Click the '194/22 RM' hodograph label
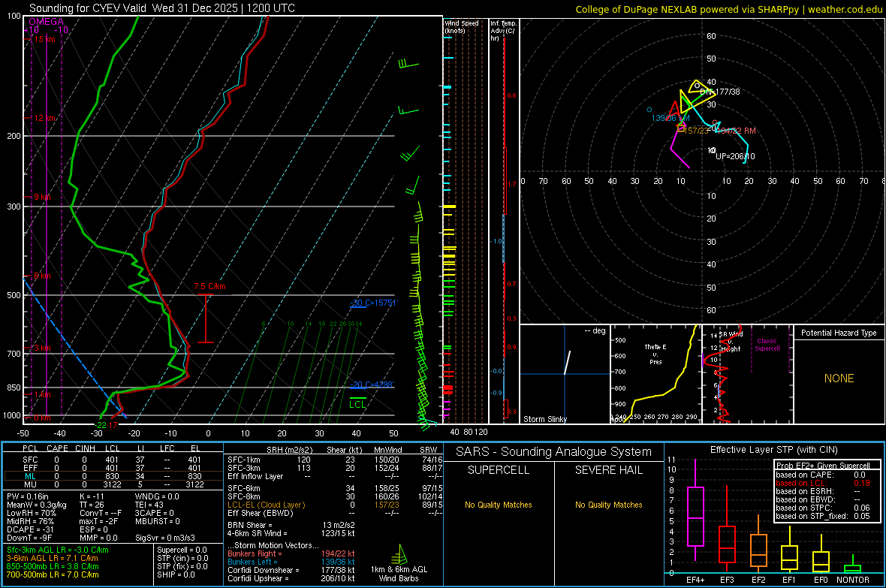The height and width of the screenshot is (588, 886). coord(737,131)
